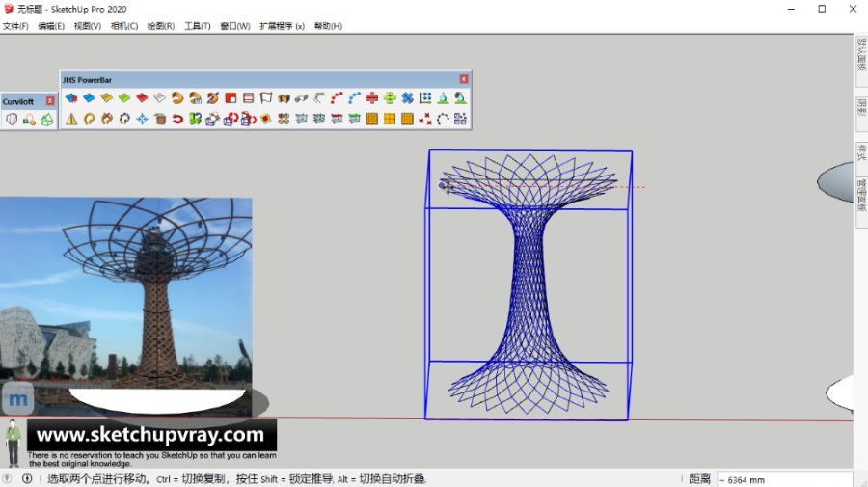Image resolution: width=868 pixels, height=487 pixels.
Task: Click PowerBar brown box icon
Action: [x=160, y=119]
